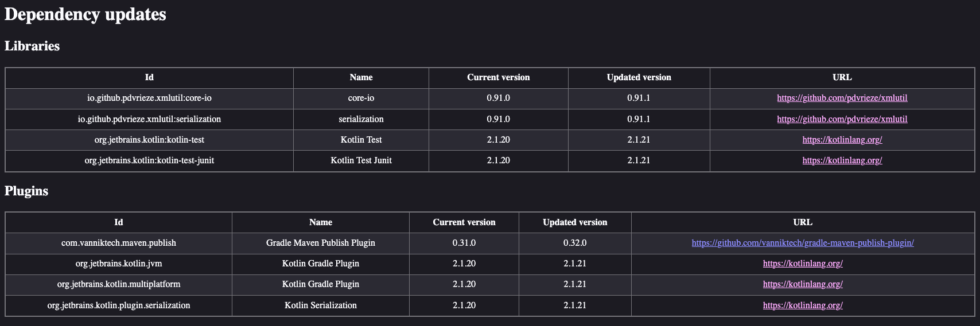This screenshot has height=326, width=980.
Task: Click the name "Gradle Maven Publish Plugin"
Action: click(x=321, y=243)
